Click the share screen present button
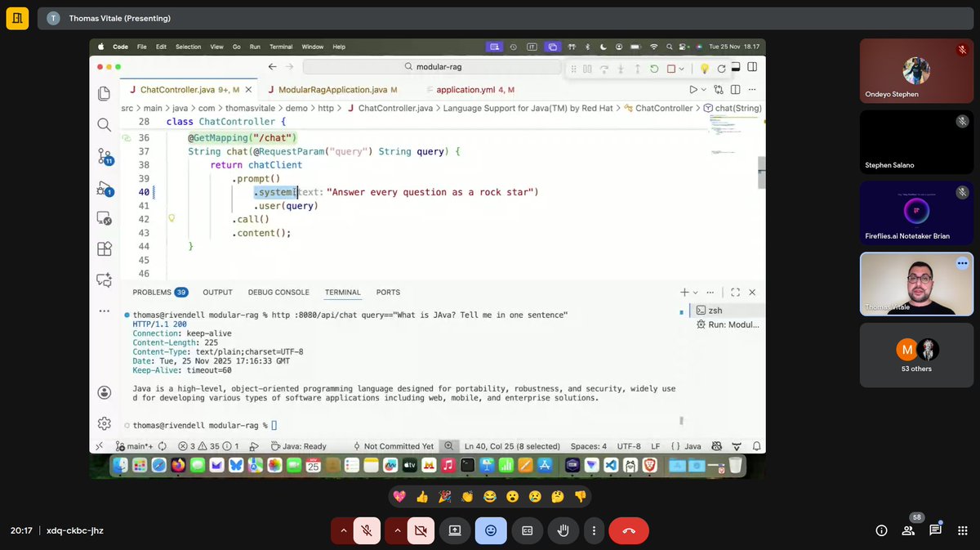Viewport: 980px width, 550px height. pyautogui.click(x=454, y=530)
